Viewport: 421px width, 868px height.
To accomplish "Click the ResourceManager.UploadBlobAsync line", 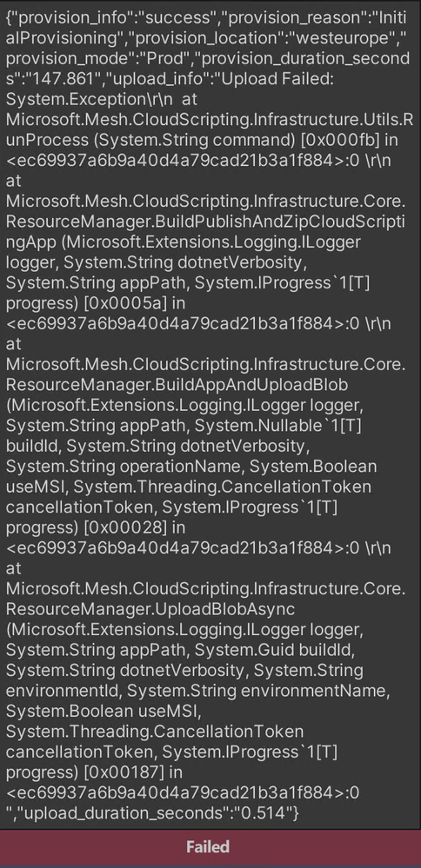I will tap(150, 609).
